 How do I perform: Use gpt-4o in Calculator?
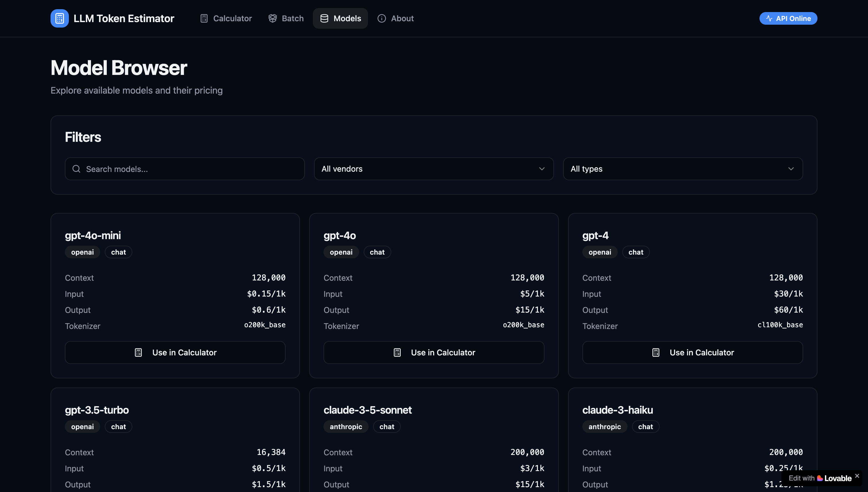click(x=434, y=352)
